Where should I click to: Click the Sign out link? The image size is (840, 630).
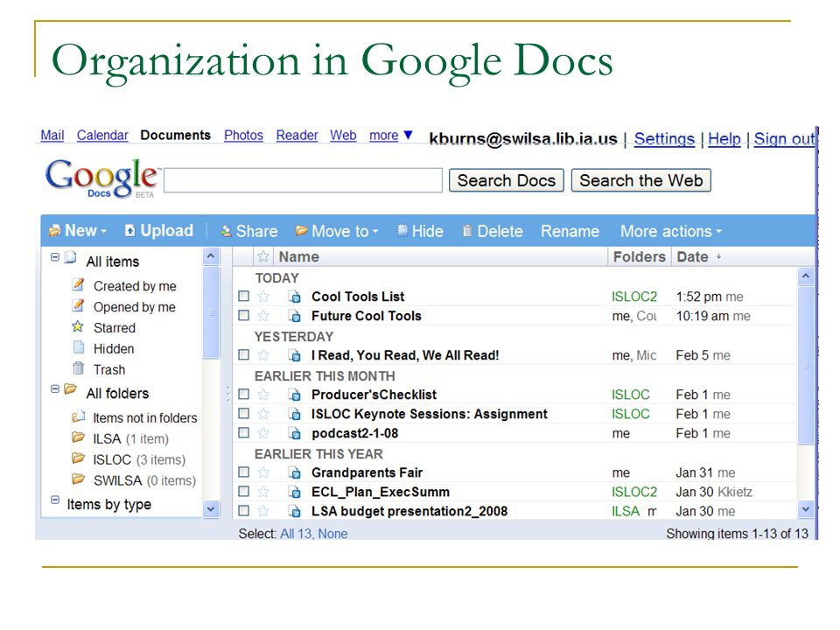click(x=784, y=139)
